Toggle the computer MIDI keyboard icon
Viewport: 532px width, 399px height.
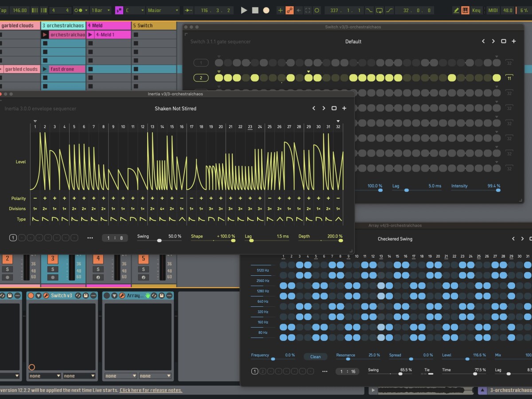pyautogui.click(x=465, y=10)
